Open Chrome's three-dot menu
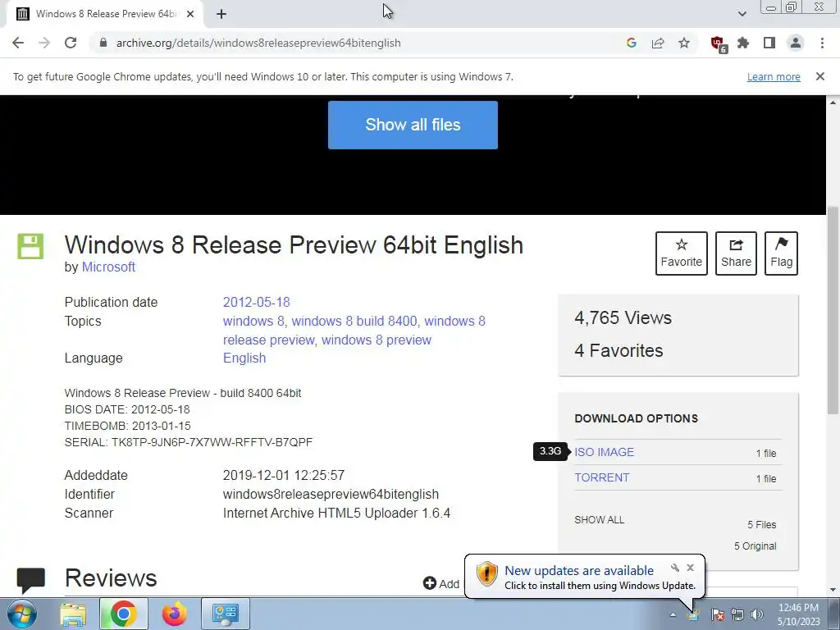The height and width of the screenshot is (630, 840). pyautogui.click(x=822, y=43)
